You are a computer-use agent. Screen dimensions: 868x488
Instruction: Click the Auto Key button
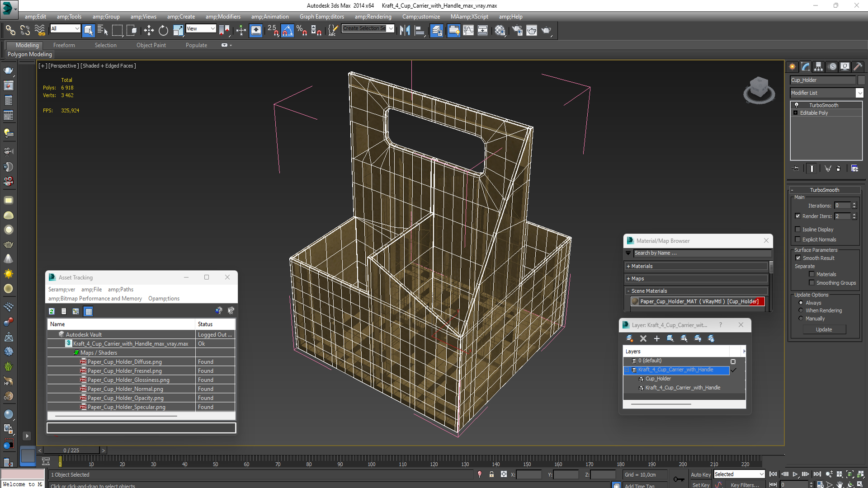tap(700, 474)
